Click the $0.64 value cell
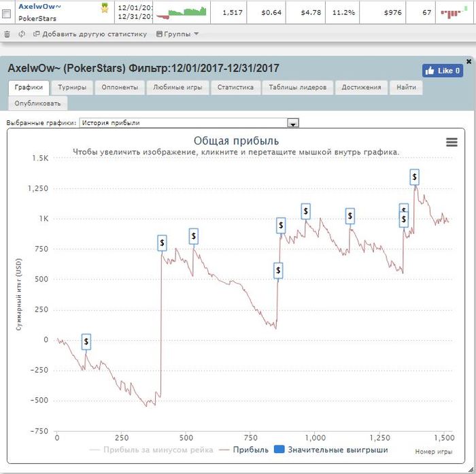Screen dimensions: 476x474 [267, 12]
